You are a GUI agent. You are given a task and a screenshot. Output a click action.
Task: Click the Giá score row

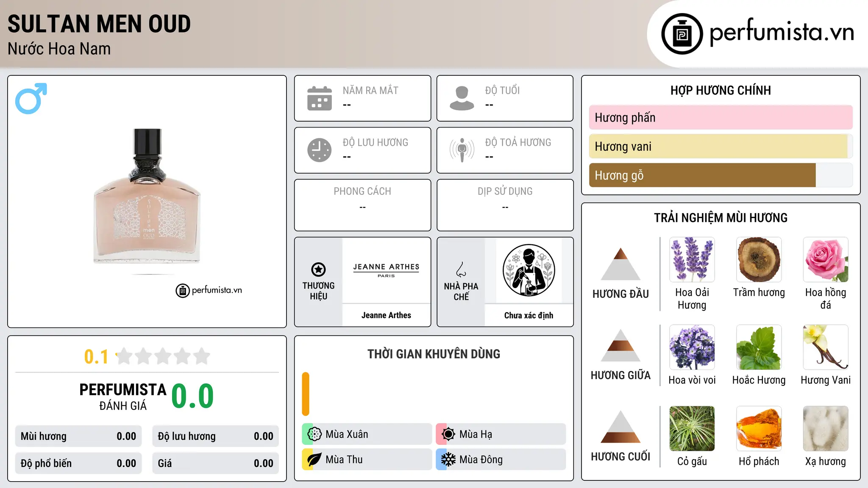tap(216, 463)
